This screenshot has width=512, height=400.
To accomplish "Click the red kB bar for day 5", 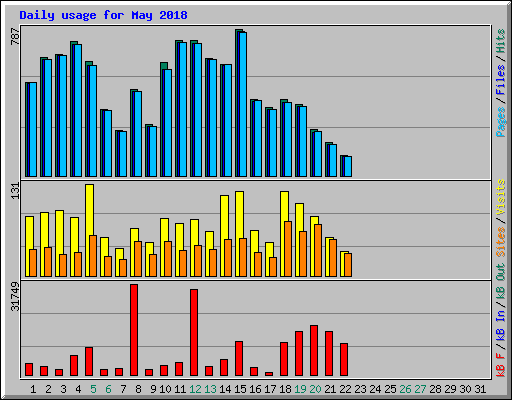I will pos(89,361).
